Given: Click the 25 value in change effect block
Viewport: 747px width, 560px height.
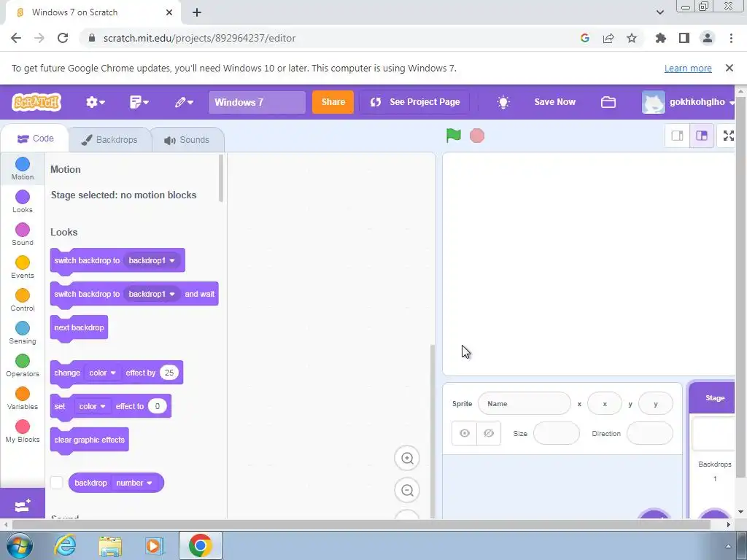Looking at the screenshot, I should click(x=169, y=373).
